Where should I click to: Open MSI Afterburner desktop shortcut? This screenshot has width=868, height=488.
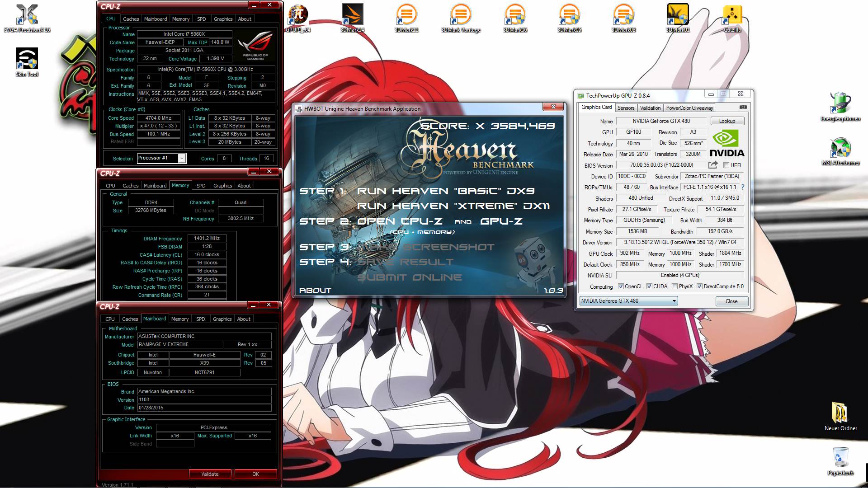[x=840, y=151]
